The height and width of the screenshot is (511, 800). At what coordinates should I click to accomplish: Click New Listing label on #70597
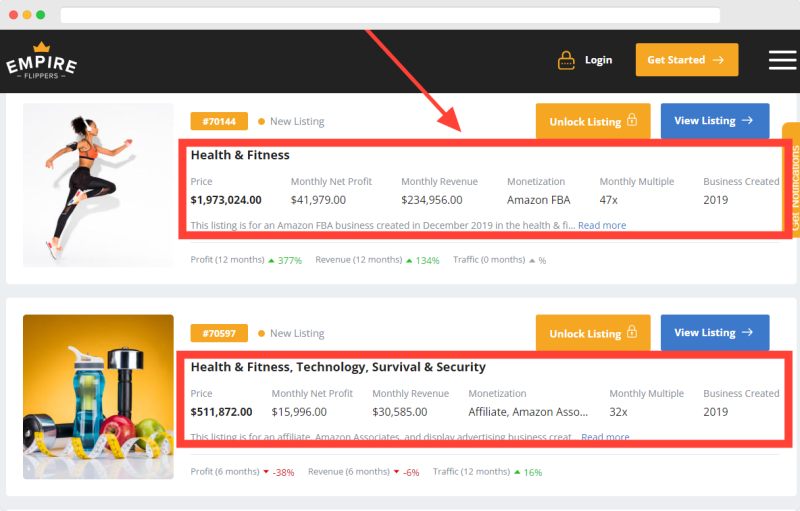pos(297,334)
